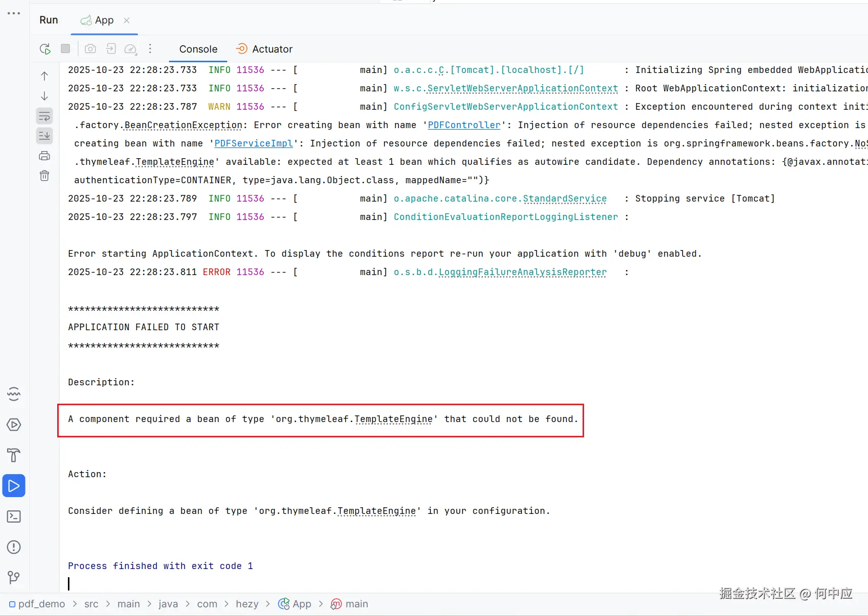Viewport: 868px width, 616px height.
Task: Rerun the App configuration
Action: point(45,49)
